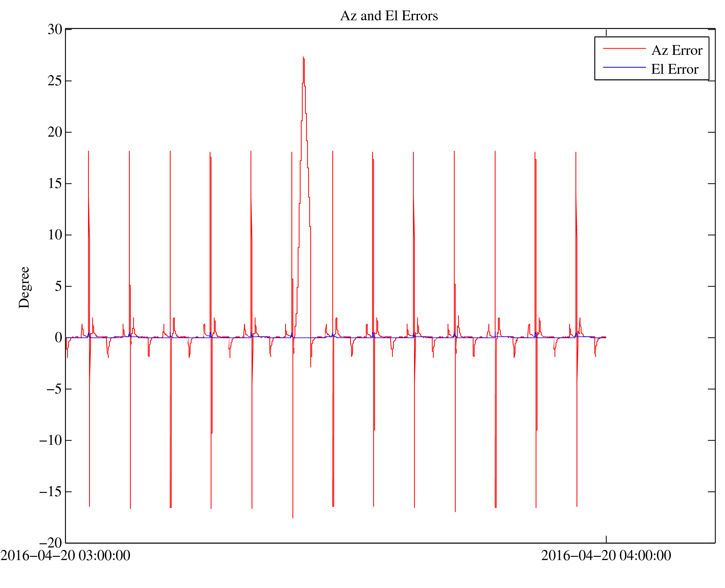Click the '2016-04-20 03:00:00' x-axis label
Image resolution: width=725 pixels, height=588 pixels.
65,556
